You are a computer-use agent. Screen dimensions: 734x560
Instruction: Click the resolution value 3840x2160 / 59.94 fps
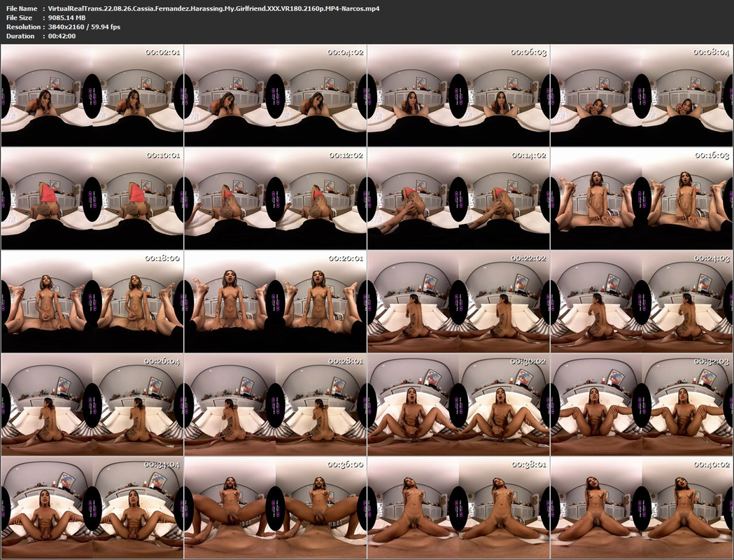pyautogui.click(x=84, y=27)
